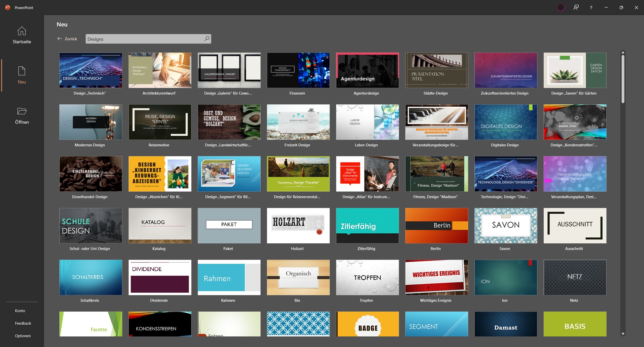The image size is (644, 347).
Task: Select the Digitales Design template
Action: [506, 122]
